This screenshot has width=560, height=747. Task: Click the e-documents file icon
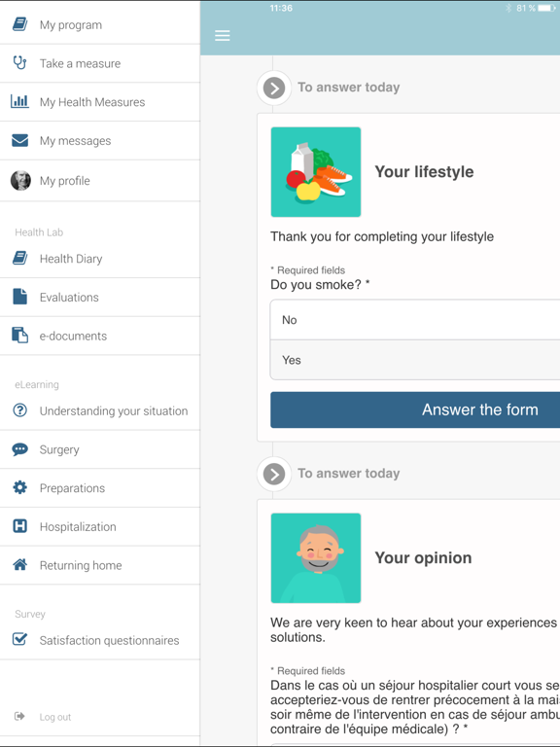tap(19, 336)
